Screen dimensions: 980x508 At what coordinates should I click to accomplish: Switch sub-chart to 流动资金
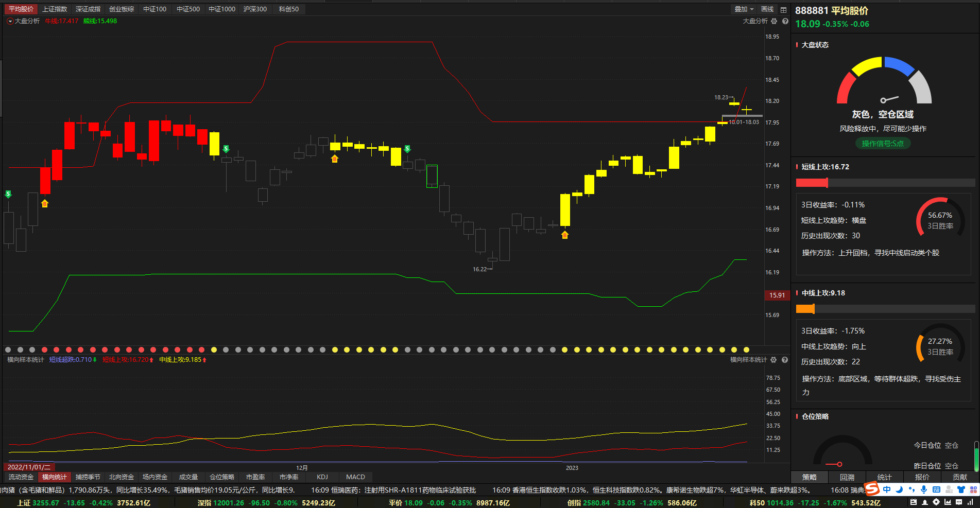point(21,477)
